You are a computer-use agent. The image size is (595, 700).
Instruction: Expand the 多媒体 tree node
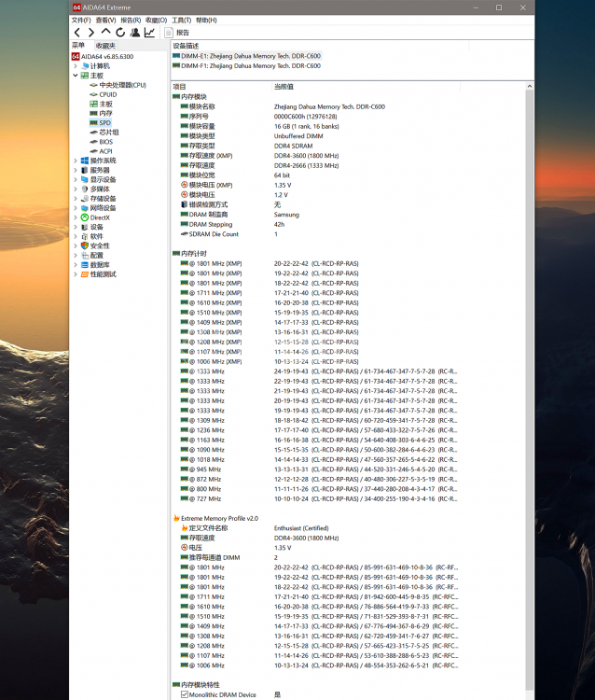pyautogui.click(x=76, y=189)
